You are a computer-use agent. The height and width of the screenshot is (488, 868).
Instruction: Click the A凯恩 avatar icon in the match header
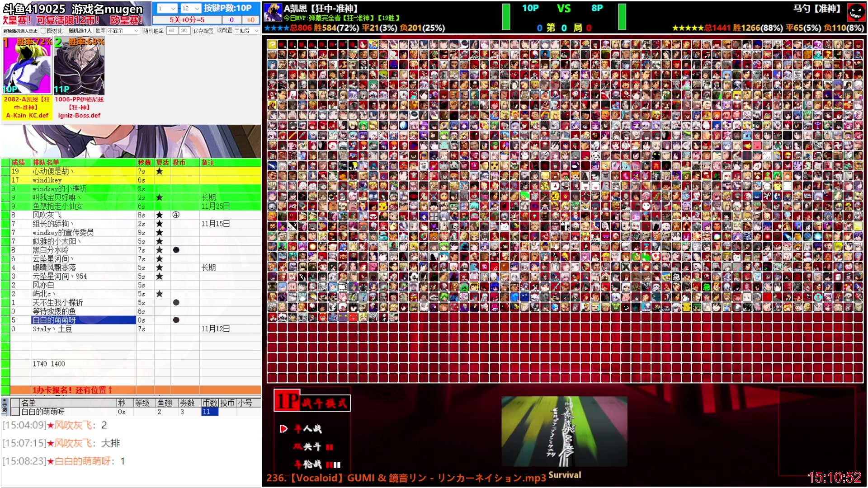pos(273,12)
